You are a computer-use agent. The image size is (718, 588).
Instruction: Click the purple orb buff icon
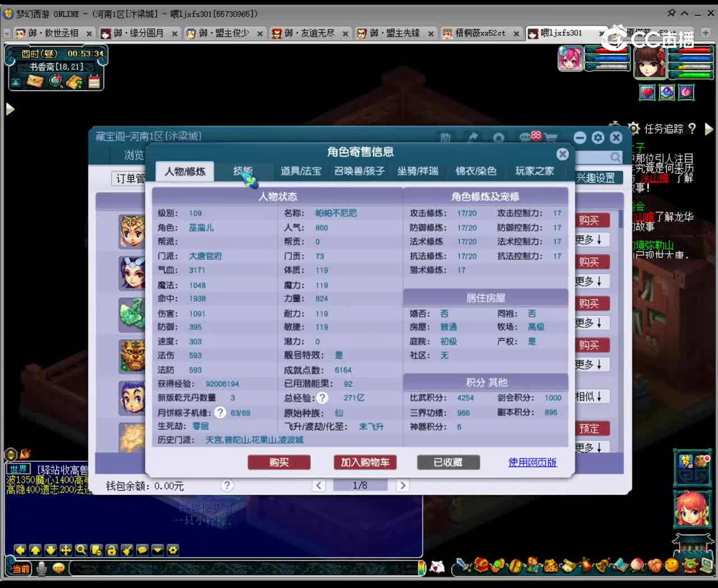click(667, 92)
